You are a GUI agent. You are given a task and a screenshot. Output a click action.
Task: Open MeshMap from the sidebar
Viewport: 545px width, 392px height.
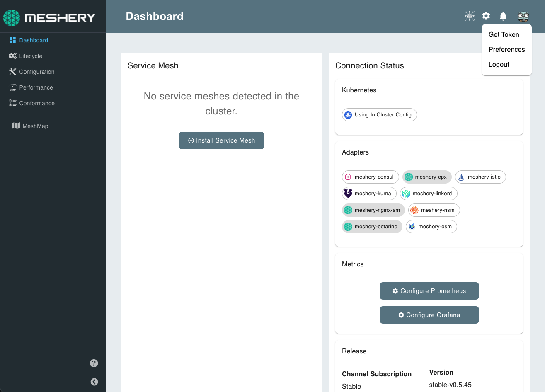pos(35,126)
